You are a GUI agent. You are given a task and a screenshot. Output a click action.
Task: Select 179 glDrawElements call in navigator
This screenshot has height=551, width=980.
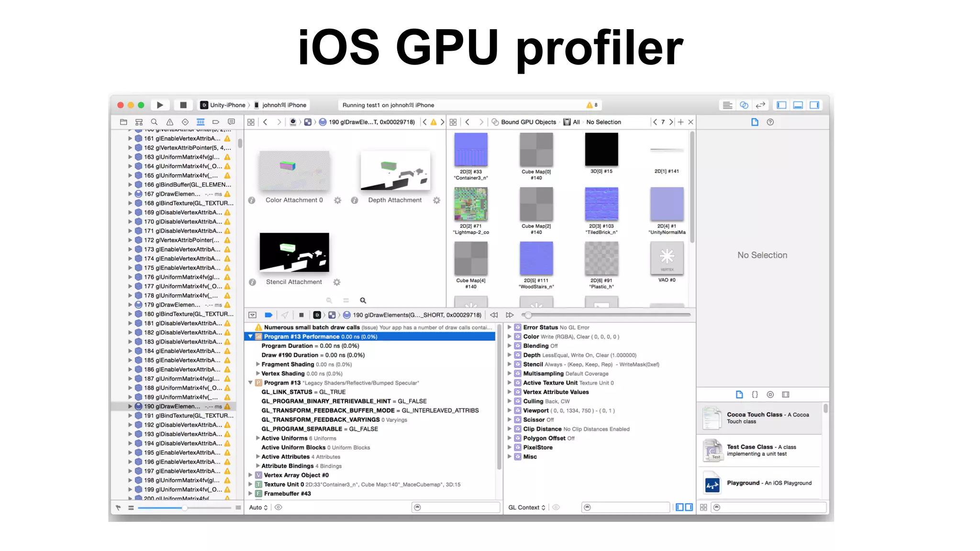172,305
